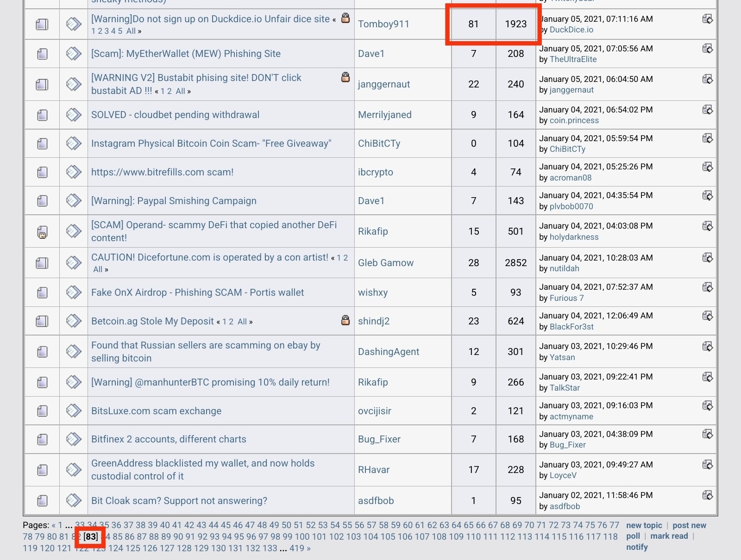Open last post icon for Dicefortune.com thread

pyautogui.click(x=708, y=258)
